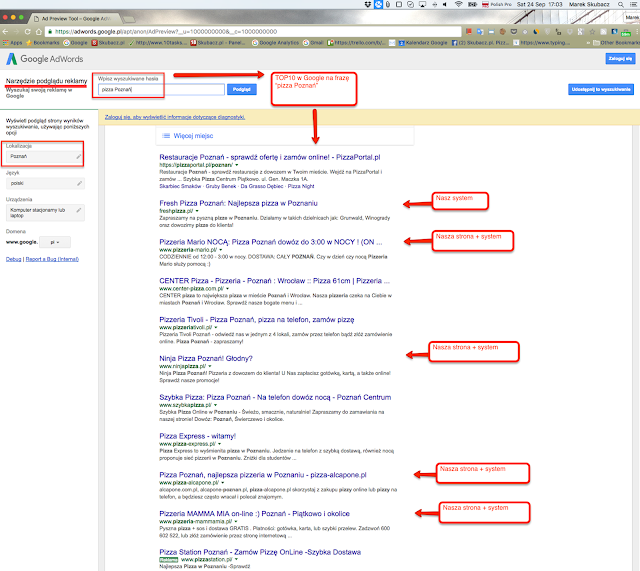
Task: Open Ninja Pizza Poznań result title
Action: click(206, 358)
